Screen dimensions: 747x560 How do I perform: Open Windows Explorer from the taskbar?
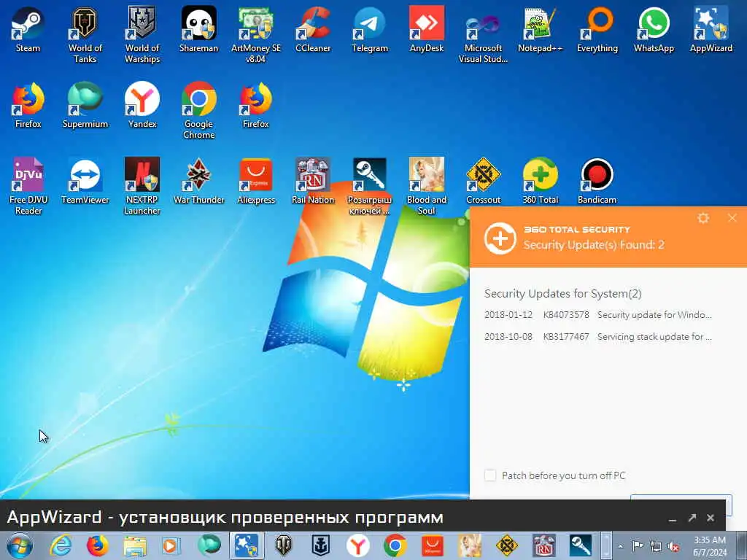point(135,545)
